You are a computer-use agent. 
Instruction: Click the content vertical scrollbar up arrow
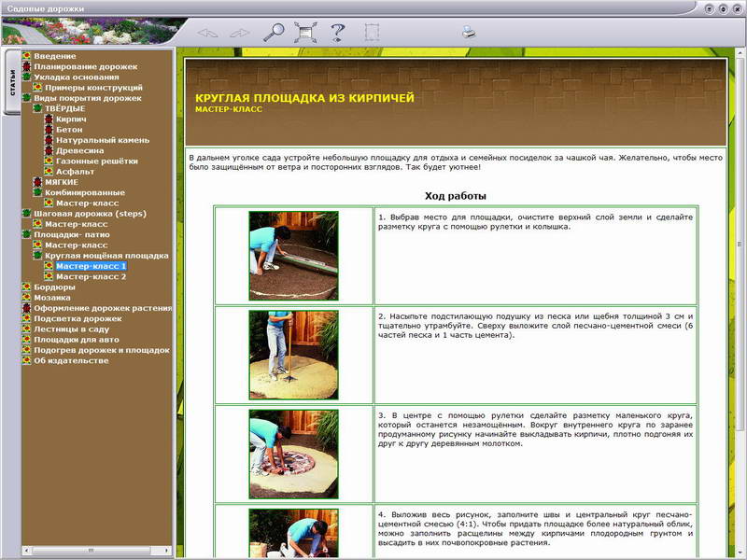click(x=740, y=52)
